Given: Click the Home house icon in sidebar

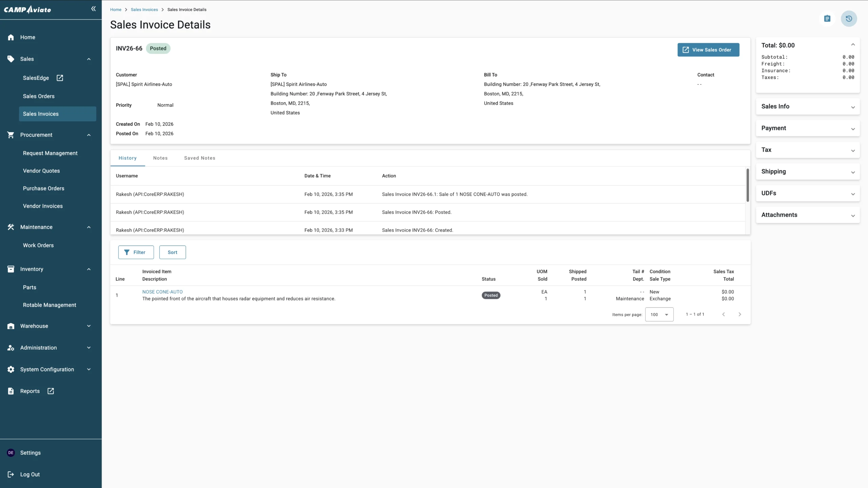Looking at the screenshot, I should tap(11, 37).
